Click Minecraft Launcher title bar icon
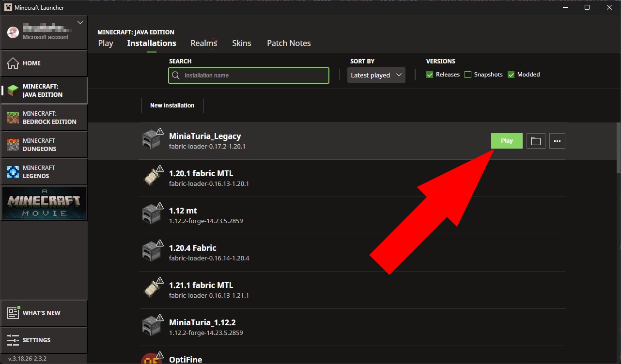This screenshot has height=364, width=621. click(x=8, y=8)
